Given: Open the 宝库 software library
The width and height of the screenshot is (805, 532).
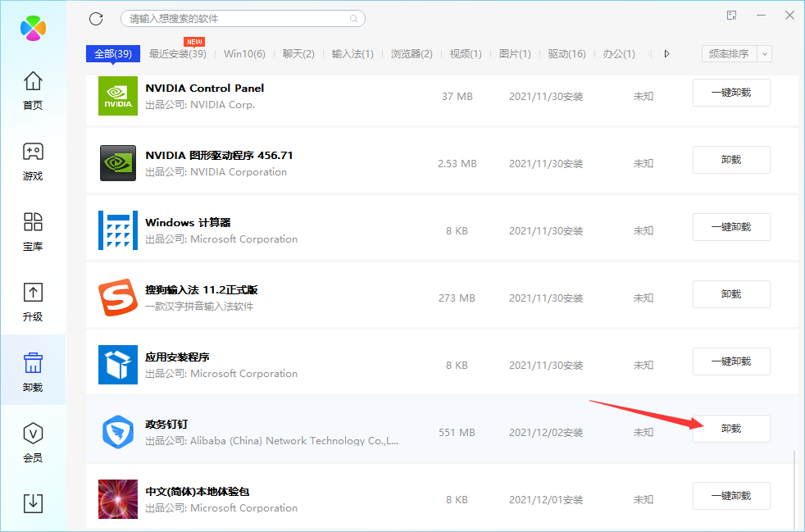Looking at the screenshot, I should [x=33, y=232].
